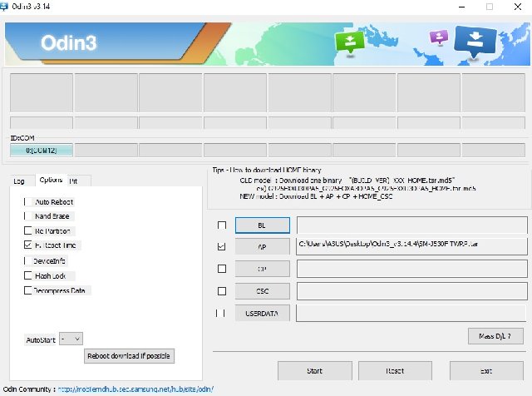Image resolution: width=532 pixels, height=396 pixels.
Task: Click the green download icon in banner
Action: point(349,42)
